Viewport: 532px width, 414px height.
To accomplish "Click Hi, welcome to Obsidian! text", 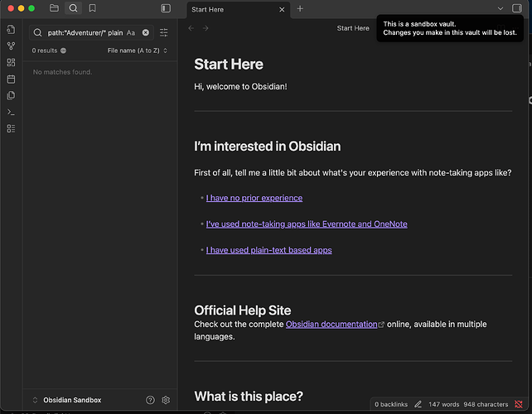I will click(240, 87).
